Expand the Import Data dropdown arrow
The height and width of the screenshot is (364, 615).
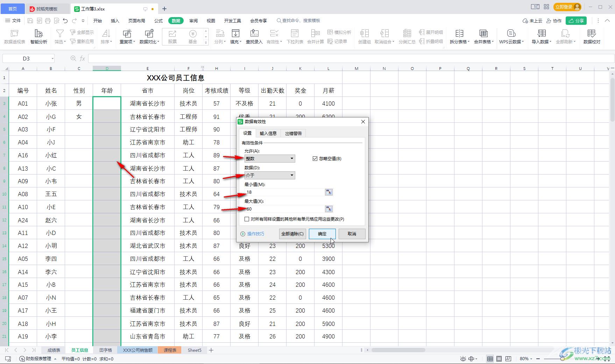coord(550,42)
